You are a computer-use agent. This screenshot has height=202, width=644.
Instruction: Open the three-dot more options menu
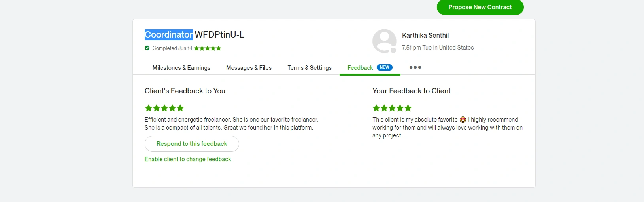[415, 67]
